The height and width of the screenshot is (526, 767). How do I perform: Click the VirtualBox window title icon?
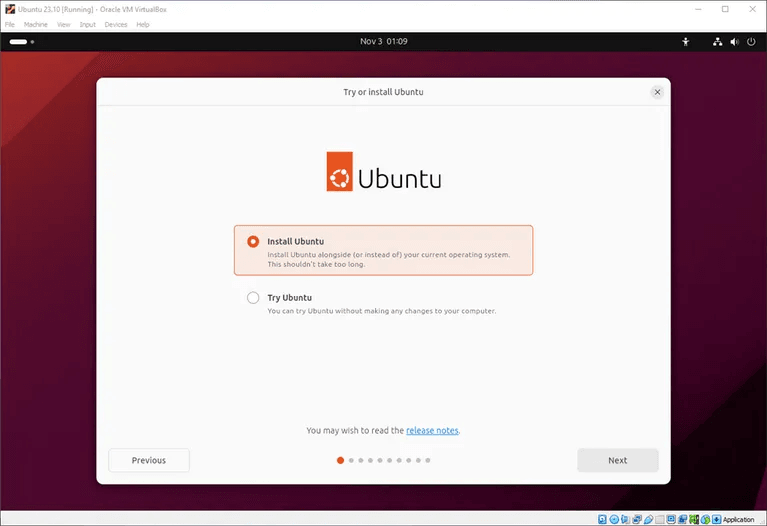click(x=10, y=9)
